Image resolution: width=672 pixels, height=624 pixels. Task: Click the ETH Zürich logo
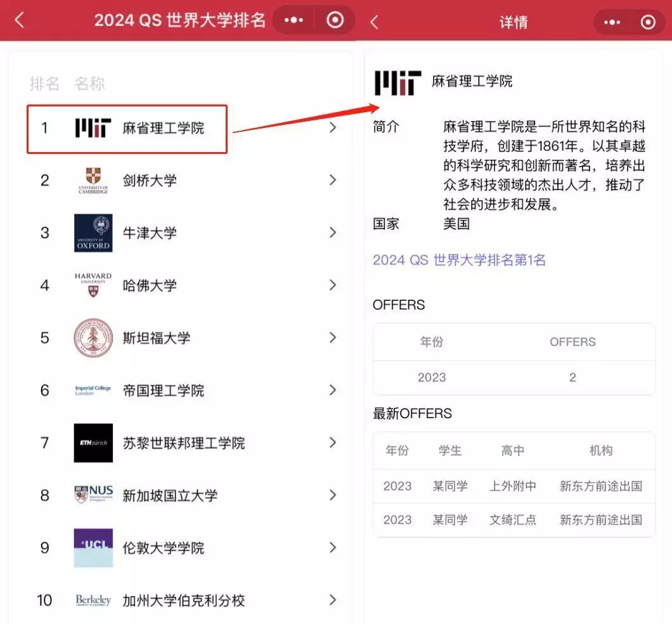tap(93, 443)
